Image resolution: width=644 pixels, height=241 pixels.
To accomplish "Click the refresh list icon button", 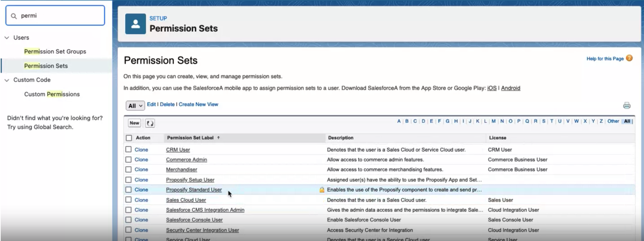I will point(150,123).
